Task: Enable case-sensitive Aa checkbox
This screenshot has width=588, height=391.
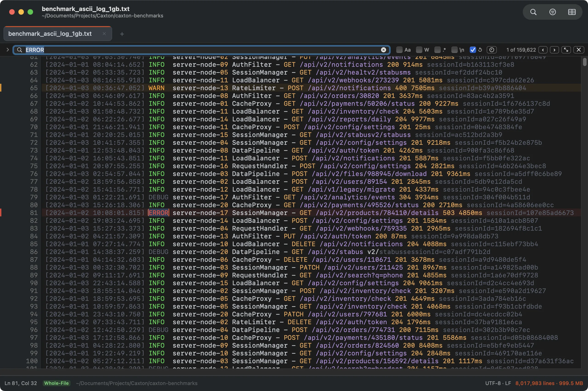Action: point(399,50)
